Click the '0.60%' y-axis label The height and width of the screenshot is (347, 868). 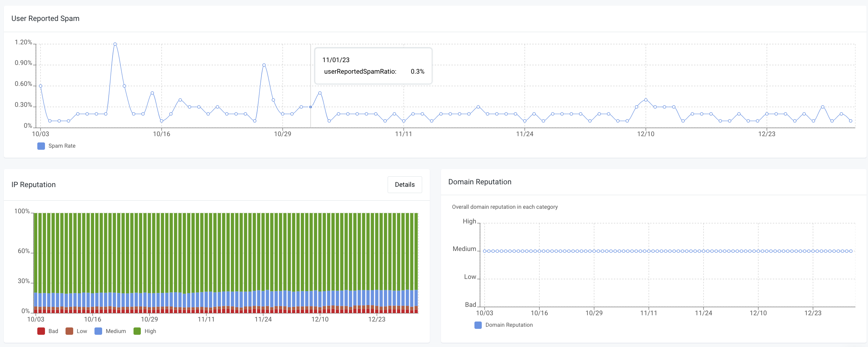(23, 84)
